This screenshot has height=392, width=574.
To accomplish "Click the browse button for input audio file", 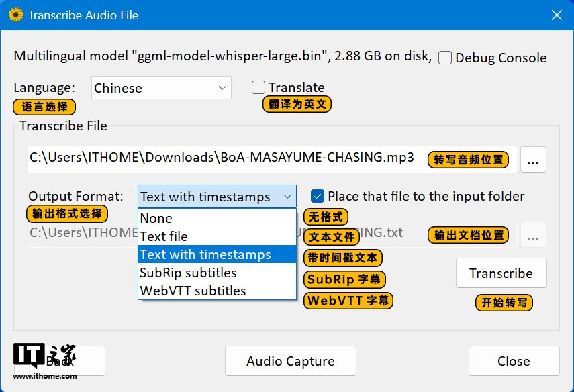I will pyautogui.click(x=533, y=160).
